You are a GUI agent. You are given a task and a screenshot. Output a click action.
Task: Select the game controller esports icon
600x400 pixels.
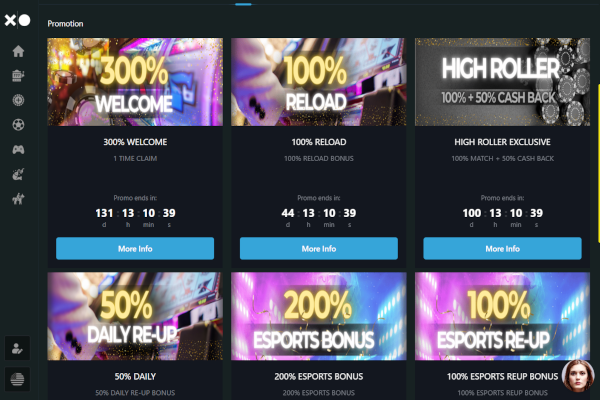[x=18, y=149]
